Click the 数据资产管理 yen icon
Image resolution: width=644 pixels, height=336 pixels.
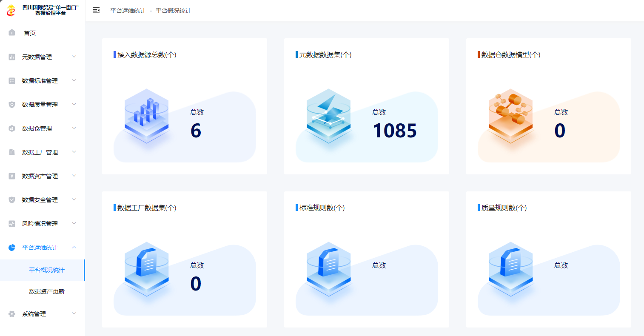pos(12,176)
